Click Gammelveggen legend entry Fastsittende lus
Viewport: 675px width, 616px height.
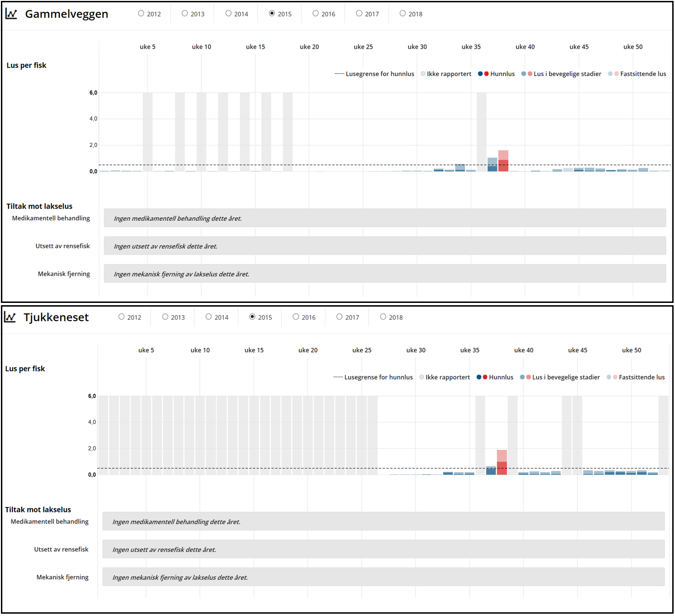coord(637,74)
